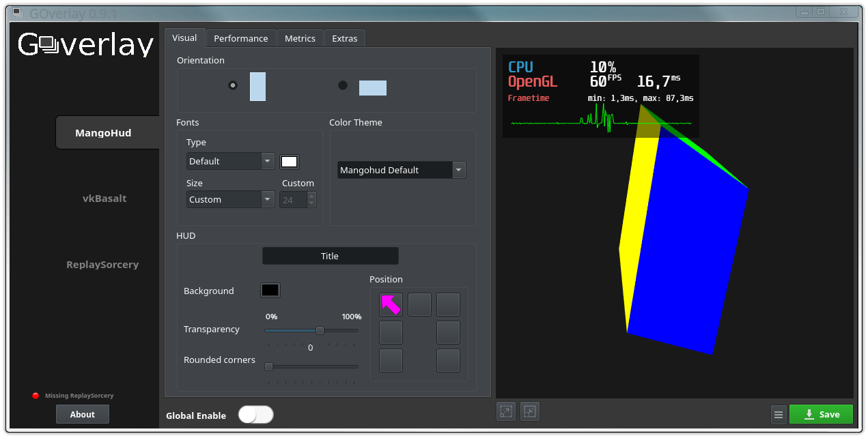
Task: Click the red Missing ReplaySorcery status dot
Action: [36, 396]
